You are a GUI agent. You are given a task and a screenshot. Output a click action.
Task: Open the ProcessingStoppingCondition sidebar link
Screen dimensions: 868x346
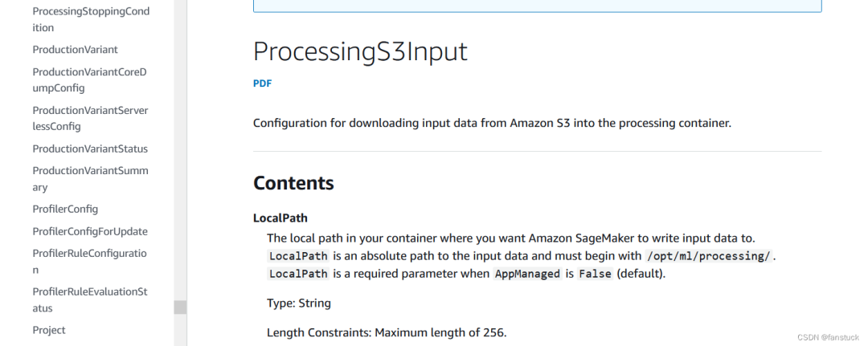pos(90,20)
